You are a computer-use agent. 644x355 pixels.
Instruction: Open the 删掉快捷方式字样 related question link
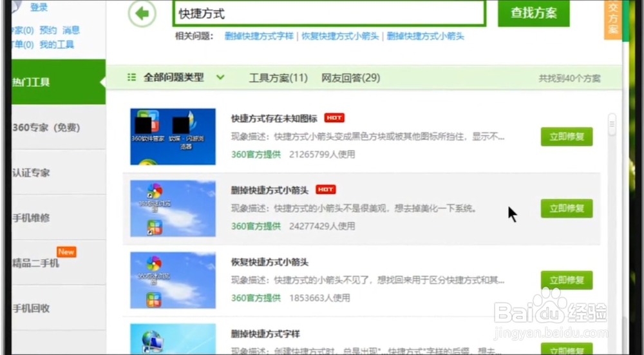click(259, 36)
